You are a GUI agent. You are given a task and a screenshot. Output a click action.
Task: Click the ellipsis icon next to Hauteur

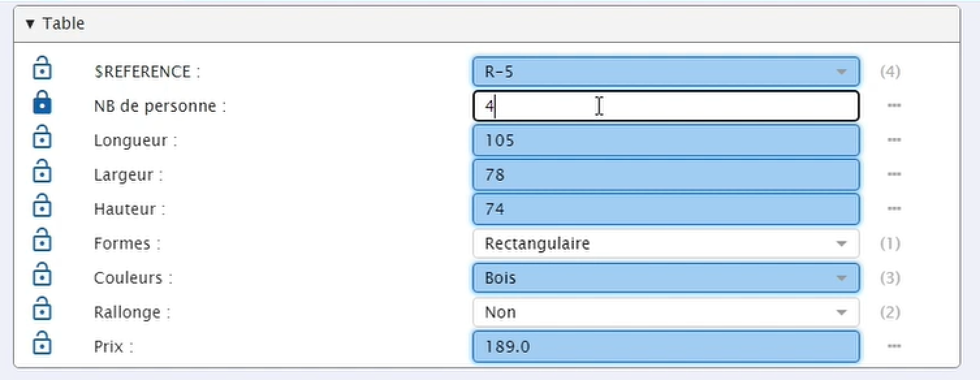tap(893, 209)
